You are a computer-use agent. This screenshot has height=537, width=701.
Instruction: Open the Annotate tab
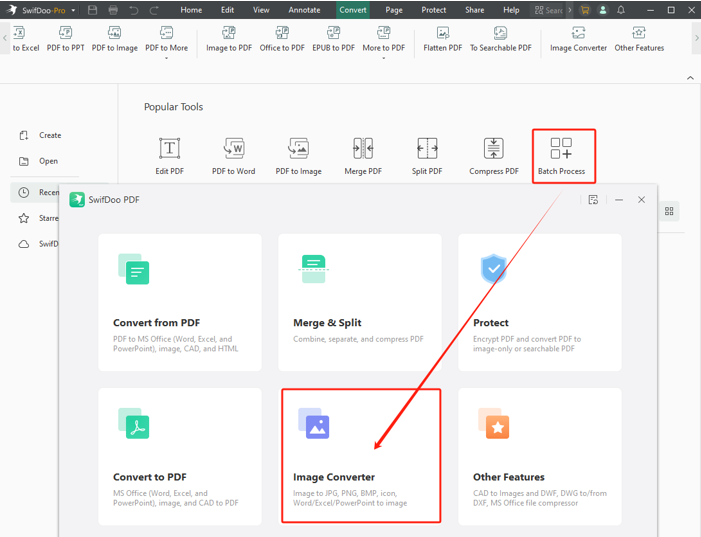click(x=304, y=10)
